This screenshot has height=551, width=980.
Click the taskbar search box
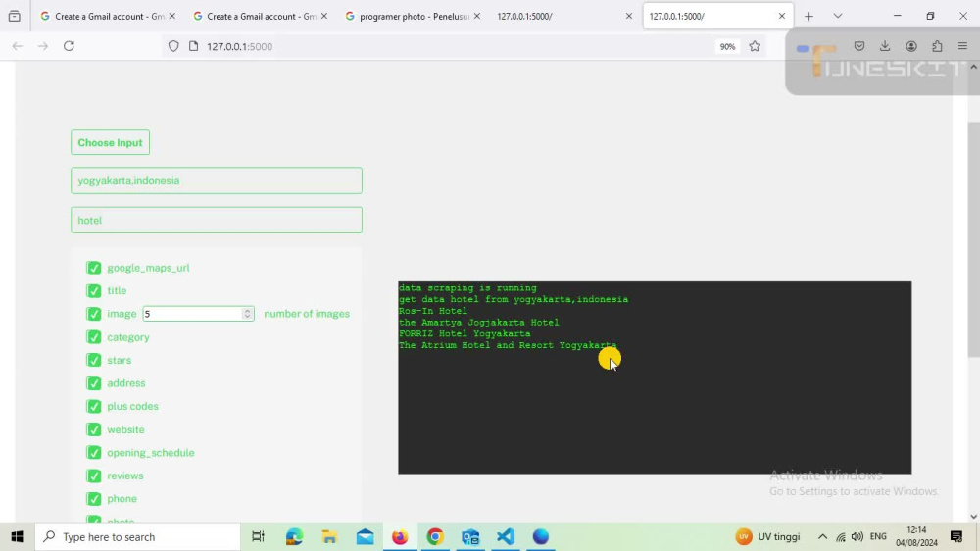(x=137, y=536)
